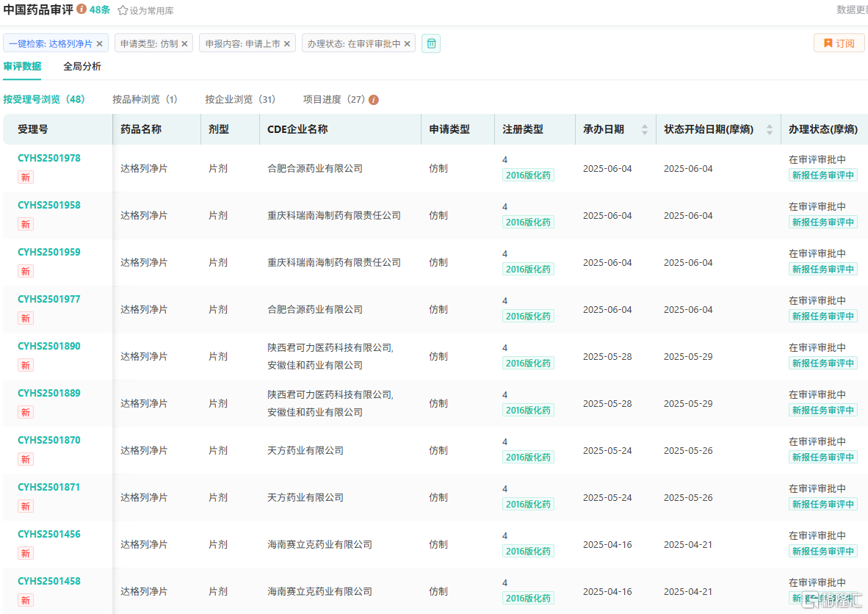Click the 办理状态(摩熵) column header
The height and width of the screenshot is (614, 868).
pyautogui.click(x=823, y=129)
